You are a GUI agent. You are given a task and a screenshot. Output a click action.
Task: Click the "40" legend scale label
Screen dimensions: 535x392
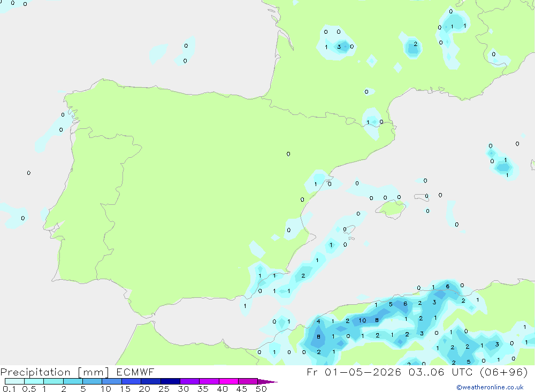tap(222, 389)
